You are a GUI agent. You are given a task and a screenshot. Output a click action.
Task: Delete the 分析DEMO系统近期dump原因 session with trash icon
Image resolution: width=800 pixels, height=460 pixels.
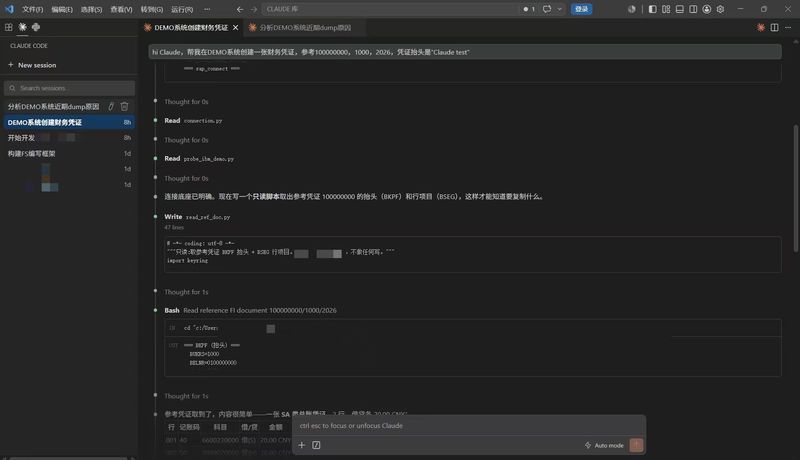click(124, 107)
